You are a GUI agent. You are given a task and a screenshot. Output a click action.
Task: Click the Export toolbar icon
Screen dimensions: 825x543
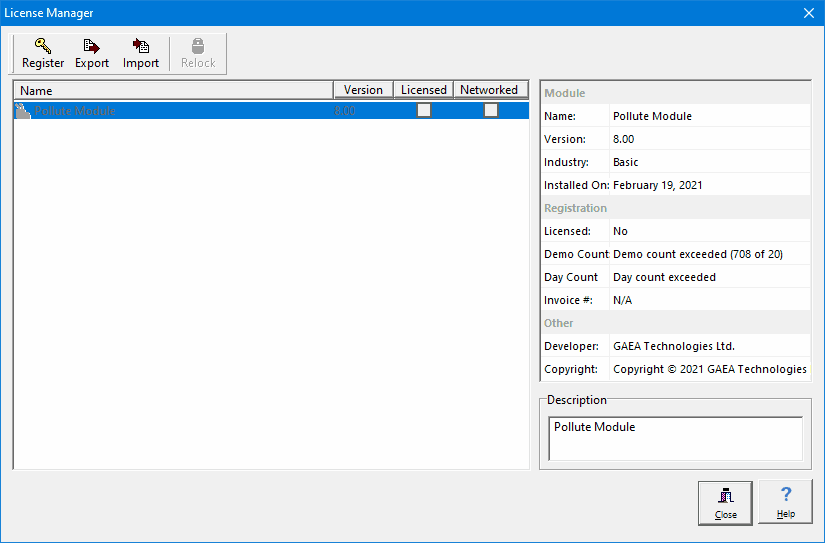coord(92,46)
